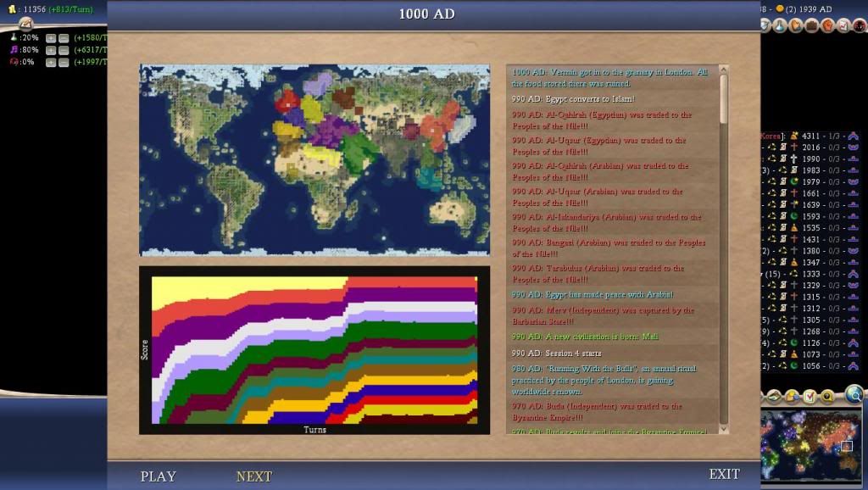Click the fourth round minimap option icon
The width and height of the screenshot is (868, 490).
(x=827, y=396)
